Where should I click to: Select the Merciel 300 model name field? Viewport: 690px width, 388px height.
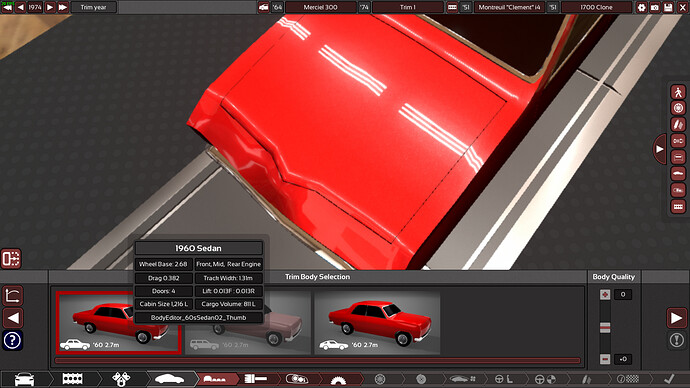tap(320, 7)
